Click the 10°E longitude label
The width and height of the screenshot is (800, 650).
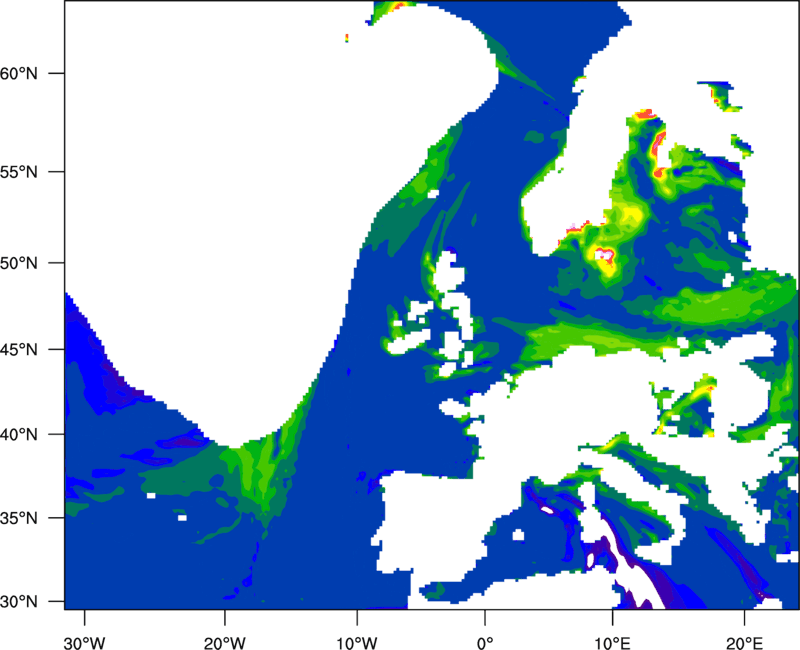point(612,643)
